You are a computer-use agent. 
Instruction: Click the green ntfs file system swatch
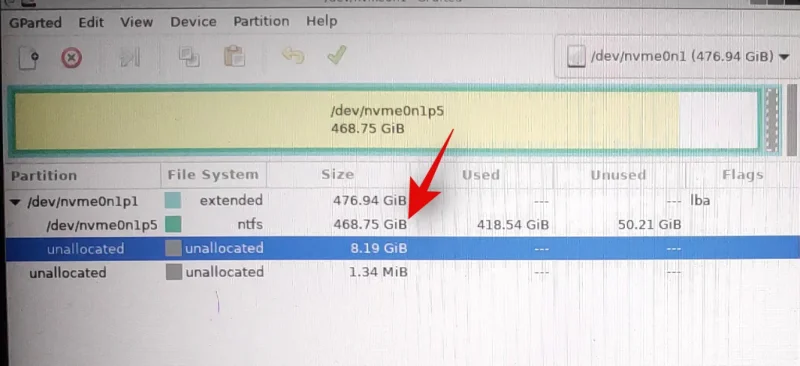(173, 224)
